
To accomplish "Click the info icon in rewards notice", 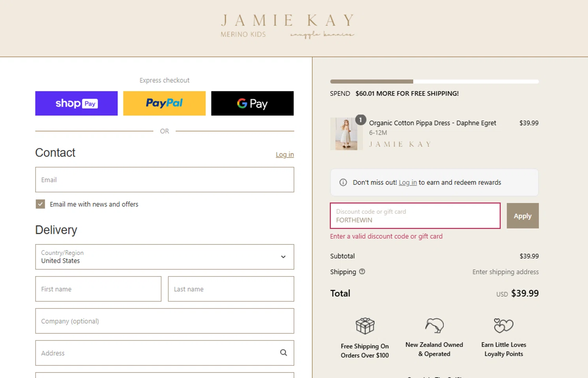I will pyautogui.click(x=343, y=183).
